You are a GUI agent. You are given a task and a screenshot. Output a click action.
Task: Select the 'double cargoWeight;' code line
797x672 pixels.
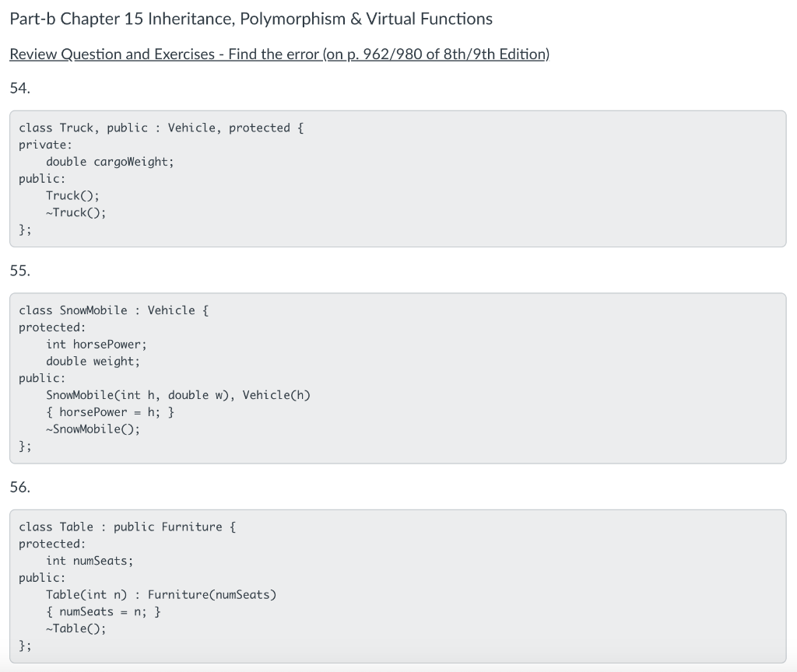(110, 161)
